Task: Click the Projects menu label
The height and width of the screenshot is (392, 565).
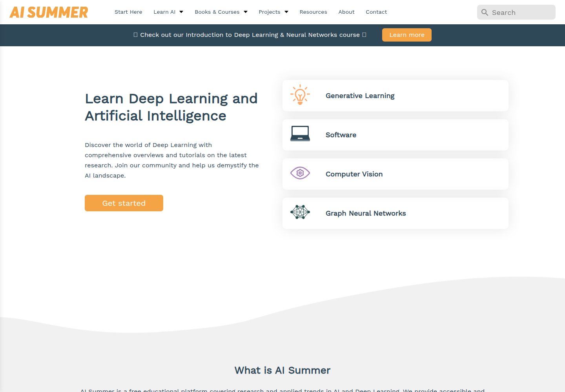Action: pos(270,12)
